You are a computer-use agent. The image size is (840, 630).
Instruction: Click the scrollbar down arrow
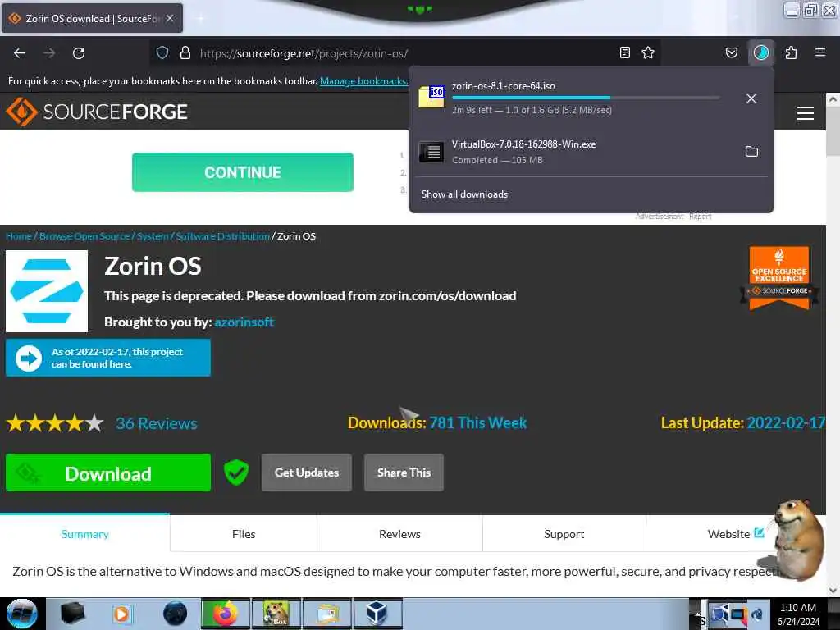tap(832, 591)
